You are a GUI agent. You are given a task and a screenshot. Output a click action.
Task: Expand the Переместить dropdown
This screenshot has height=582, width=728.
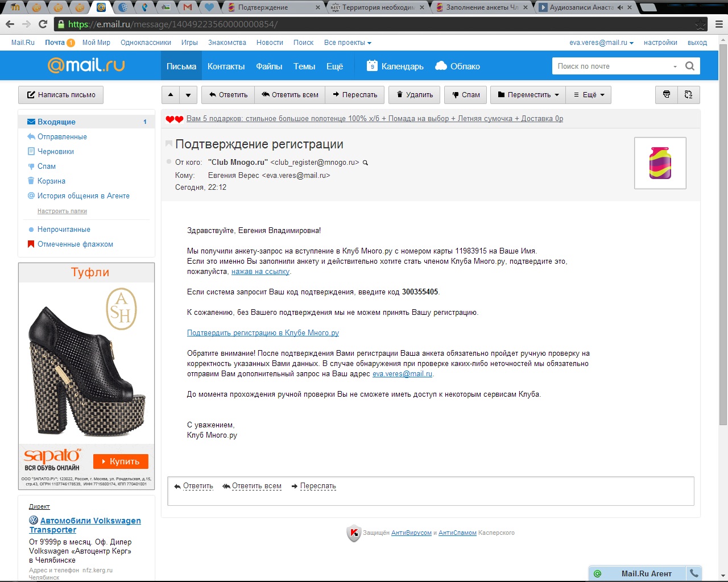[528, 95]
